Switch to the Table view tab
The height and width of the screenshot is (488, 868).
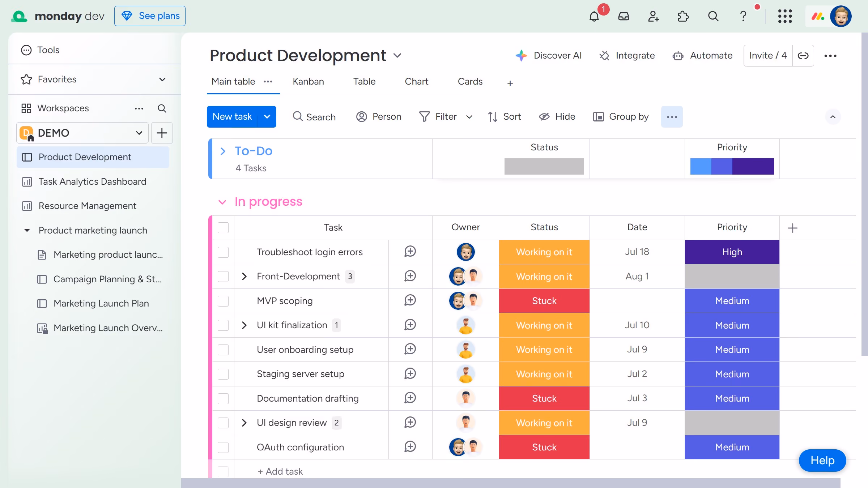(364, 82)
